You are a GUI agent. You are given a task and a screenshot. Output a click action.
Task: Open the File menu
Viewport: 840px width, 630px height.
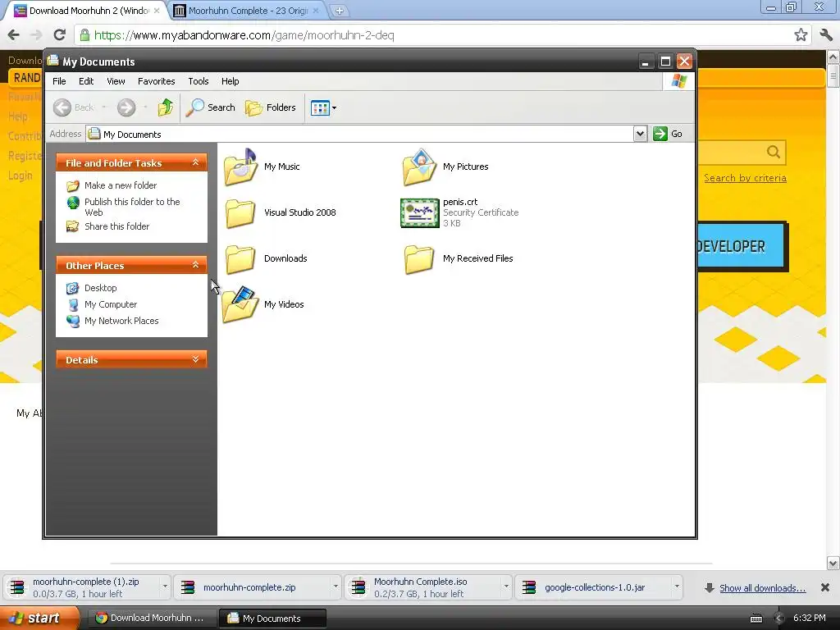tap(59, 81)
